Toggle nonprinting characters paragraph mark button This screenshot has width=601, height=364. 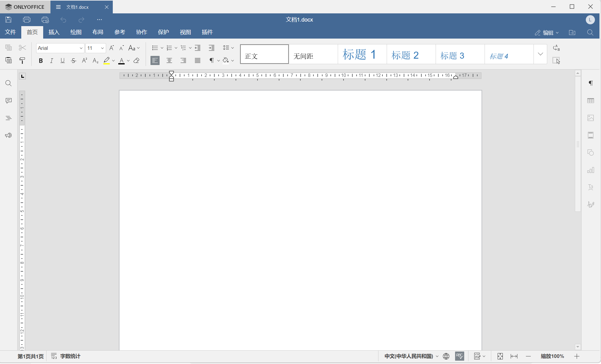coord(212,60)
